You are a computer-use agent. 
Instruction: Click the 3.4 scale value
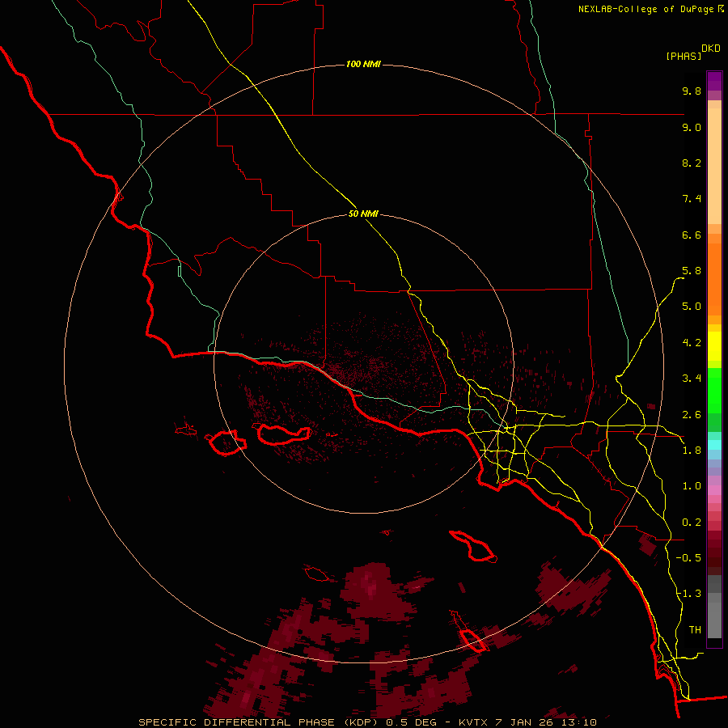tap(692, 379)
